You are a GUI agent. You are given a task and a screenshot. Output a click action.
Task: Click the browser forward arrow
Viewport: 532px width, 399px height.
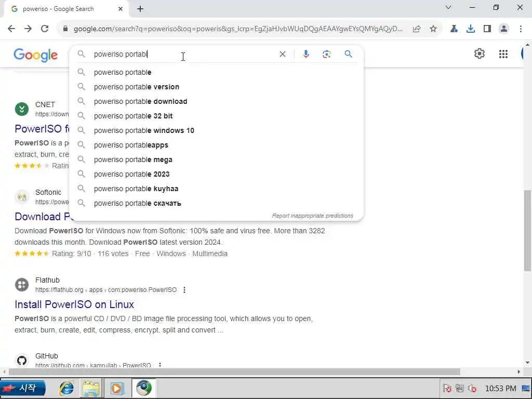tap(28, 29)
